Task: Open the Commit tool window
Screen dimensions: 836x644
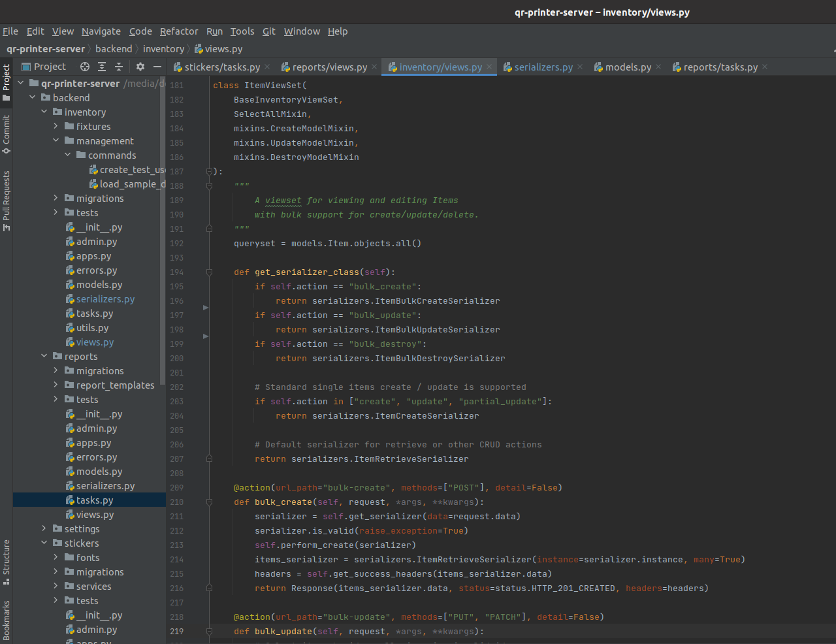Action: [x=7, y=134]
